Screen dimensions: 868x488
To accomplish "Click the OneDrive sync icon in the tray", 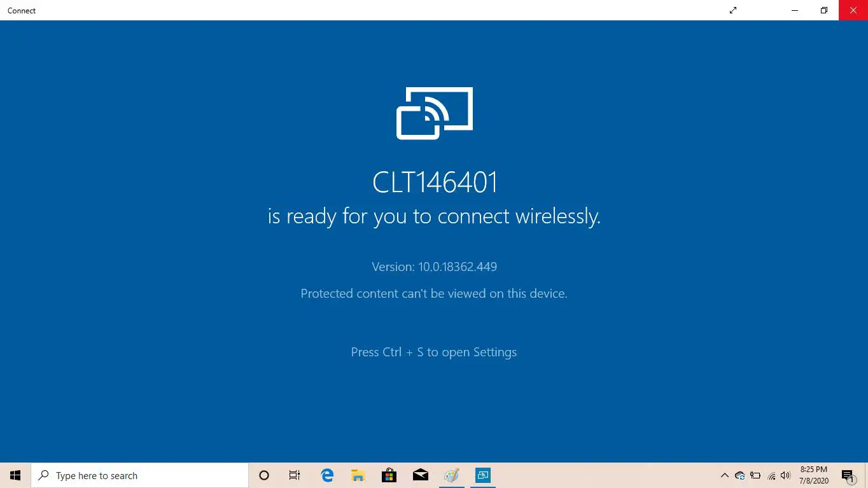I will (740, 475).
